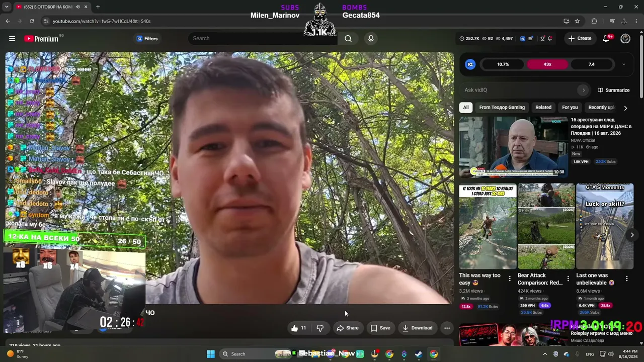Click the round vidIQ score panel logo
The width and height of the screenshot is (644, 362).
(470, 64)
